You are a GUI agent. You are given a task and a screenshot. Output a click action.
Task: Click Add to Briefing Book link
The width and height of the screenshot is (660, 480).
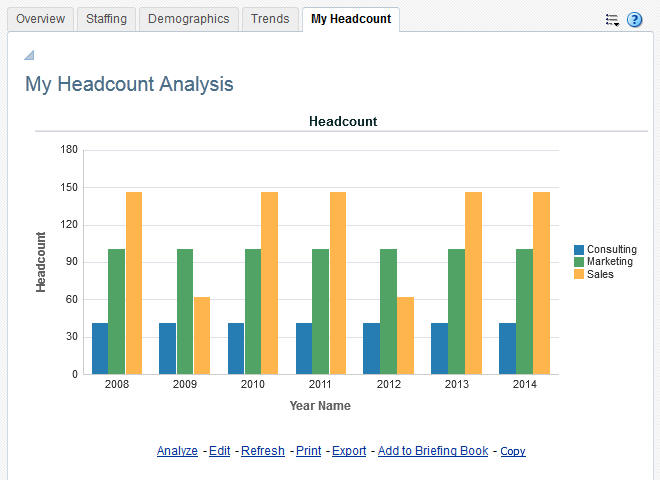[x=433, y=451]
